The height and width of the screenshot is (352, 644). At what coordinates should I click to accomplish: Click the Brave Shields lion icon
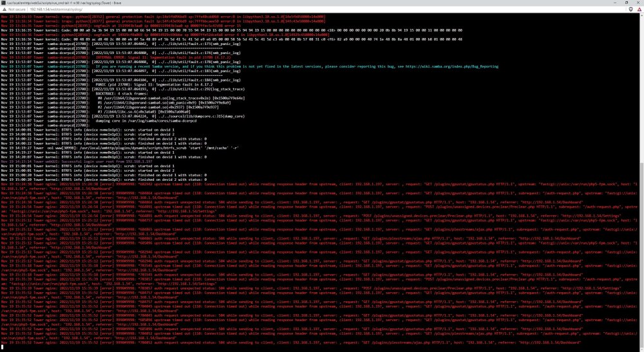(x=631, y=9)
